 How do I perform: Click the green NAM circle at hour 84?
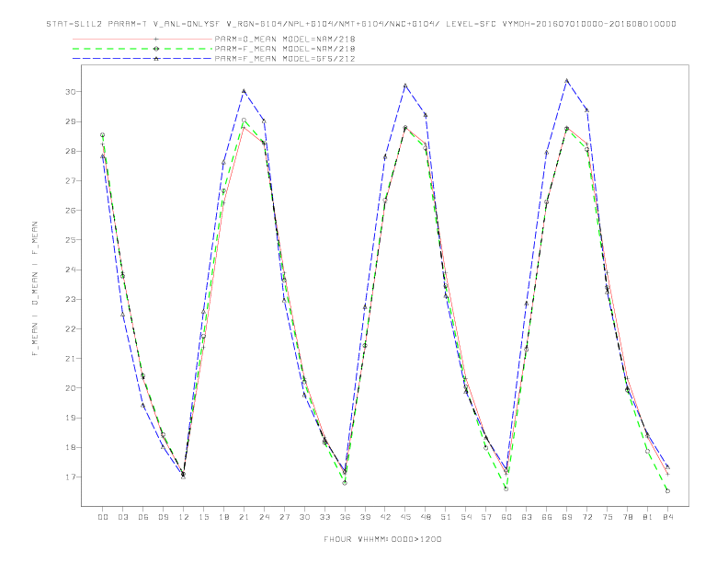[667, 490]
